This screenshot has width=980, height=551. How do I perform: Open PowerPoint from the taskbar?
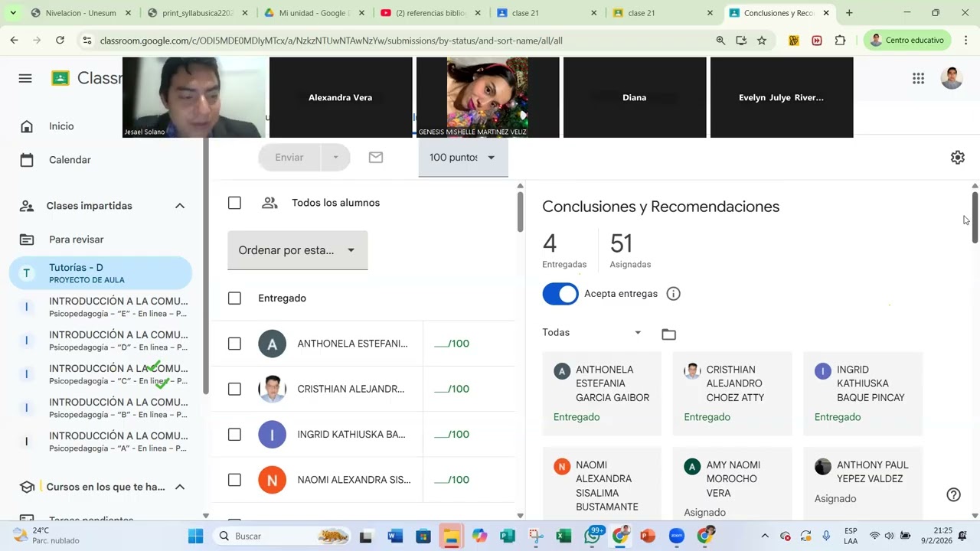coord(648,536)
